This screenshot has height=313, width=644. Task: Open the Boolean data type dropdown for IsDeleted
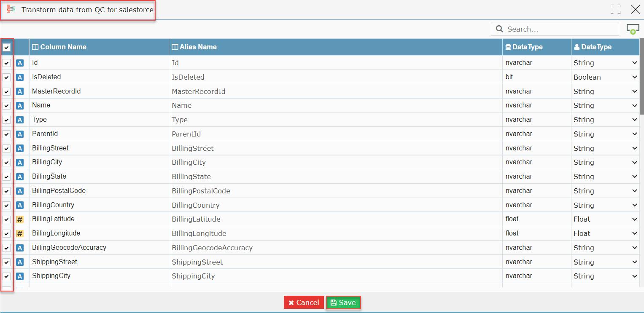605,77
